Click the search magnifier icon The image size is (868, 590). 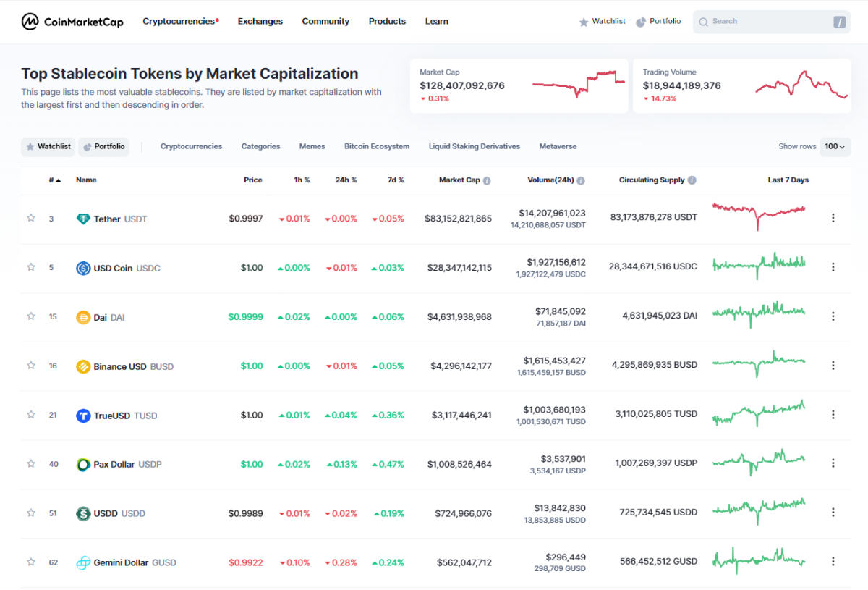pyautogui.click(x=703, y=22)
